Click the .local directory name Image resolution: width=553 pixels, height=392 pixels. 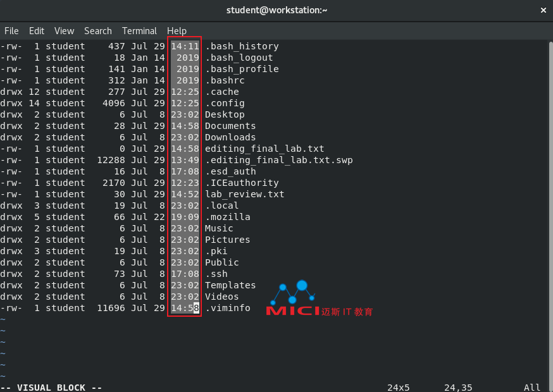pyautogui.click(x=222, y=205)
